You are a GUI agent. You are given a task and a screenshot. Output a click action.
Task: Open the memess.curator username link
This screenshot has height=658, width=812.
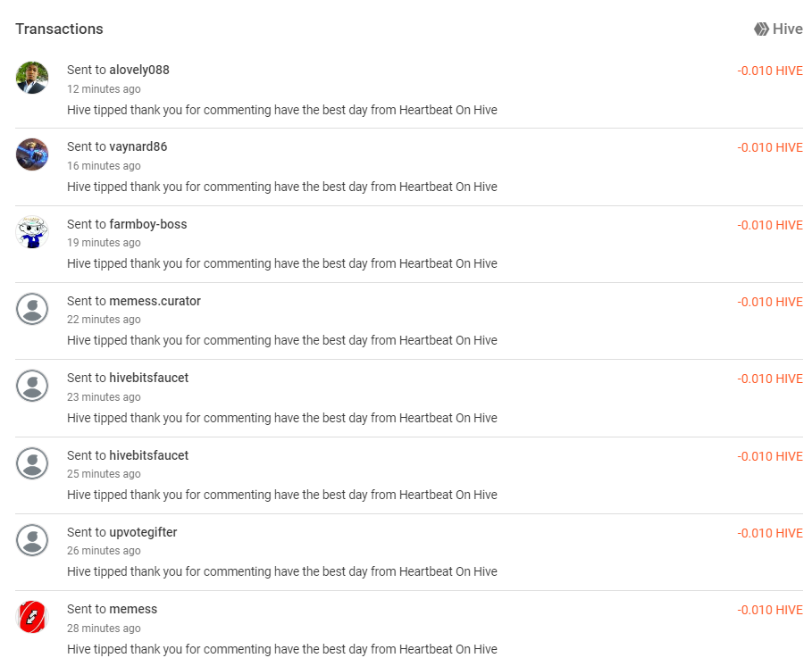click(x=155, y=301)
